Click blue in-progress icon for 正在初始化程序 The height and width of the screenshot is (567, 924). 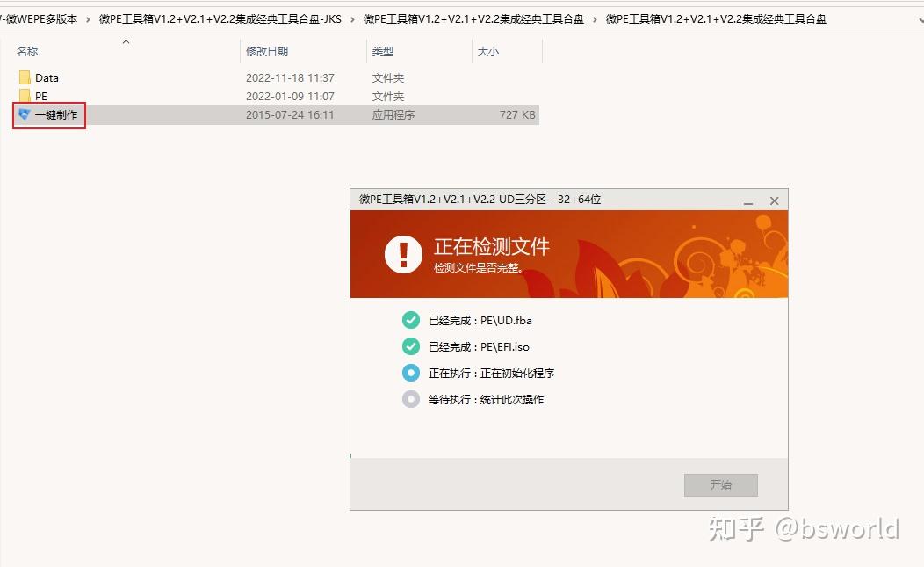[411, 373]
